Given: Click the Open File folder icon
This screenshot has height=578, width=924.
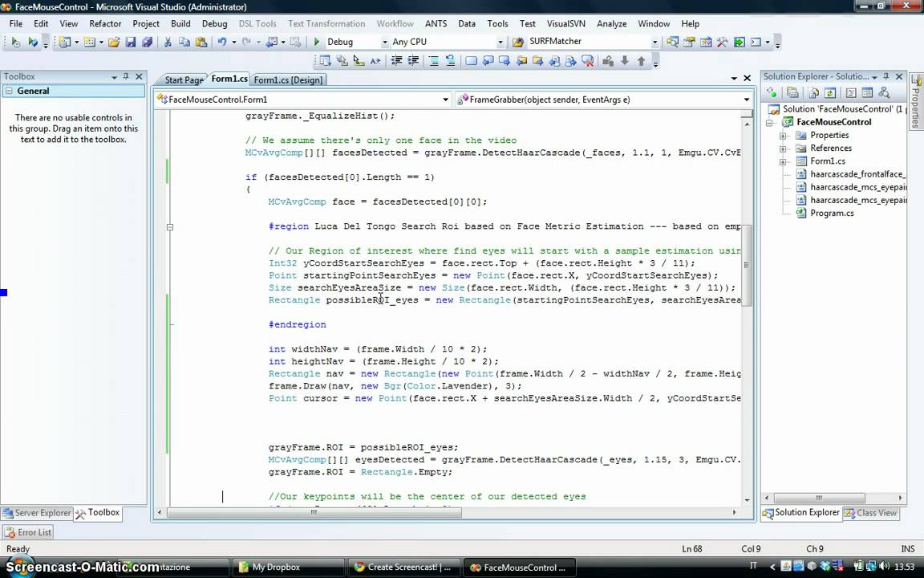Looking at the screenshot, I should tap(114, 42).
